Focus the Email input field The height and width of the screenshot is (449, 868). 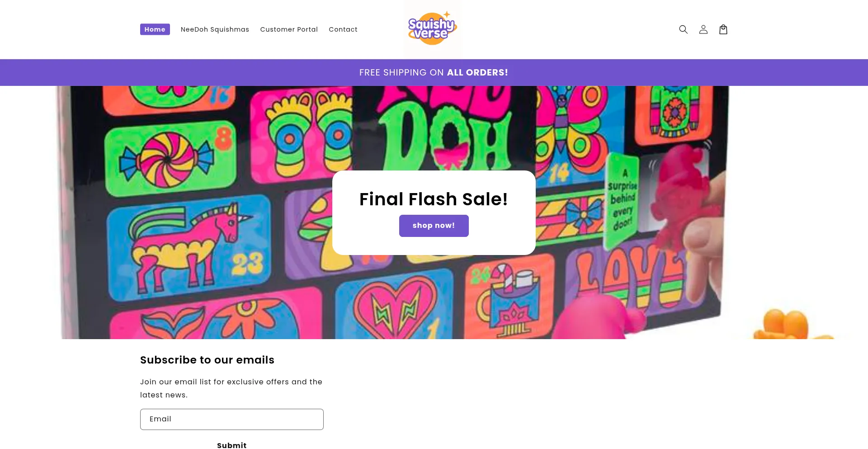(x=232, y=419)
